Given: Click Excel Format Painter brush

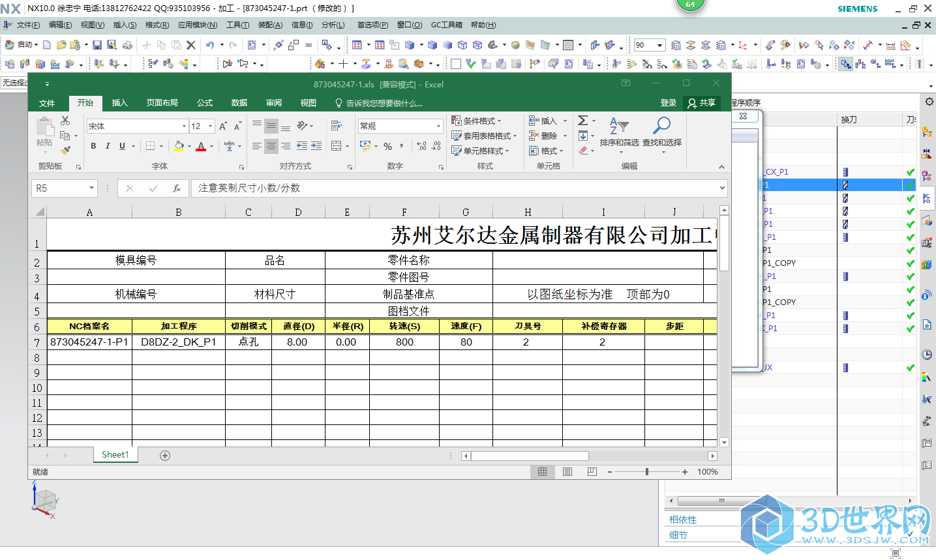Looking at the screenshot, I should point(65,150).
